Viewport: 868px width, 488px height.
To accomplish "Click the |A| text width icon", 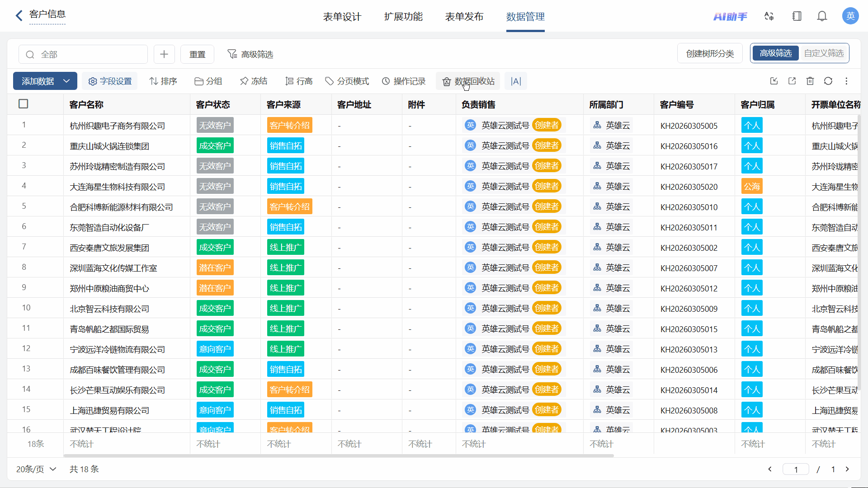I will tap(516, 81).
